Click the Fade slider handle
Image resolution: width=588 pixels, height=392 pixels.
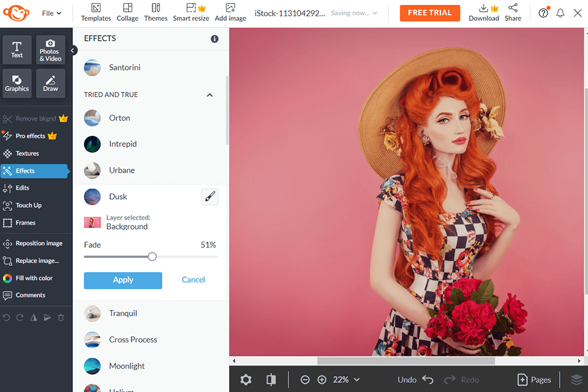coord(153,257)
